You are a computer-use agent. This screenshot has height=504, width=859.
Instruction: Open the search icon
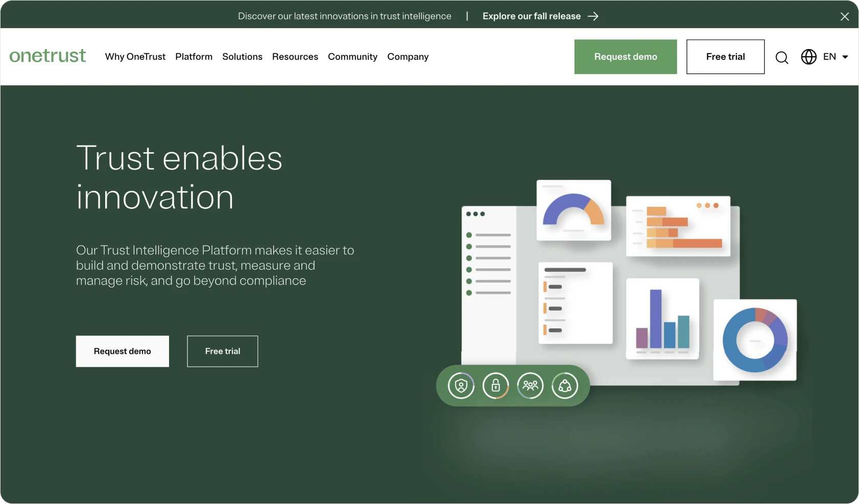(x=782, y=57)
